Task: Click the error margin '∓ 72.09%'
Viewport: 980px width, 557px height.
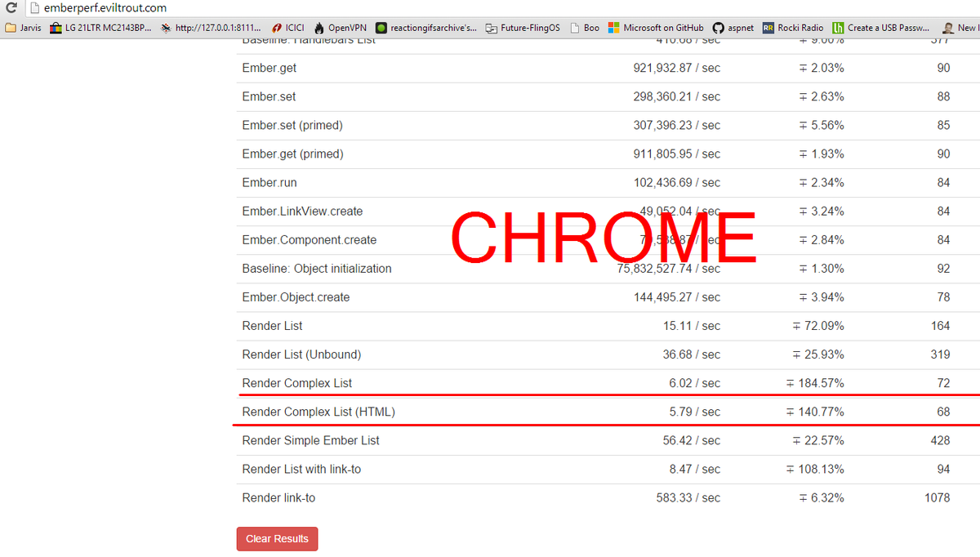Action: click(x=818, y=326)
